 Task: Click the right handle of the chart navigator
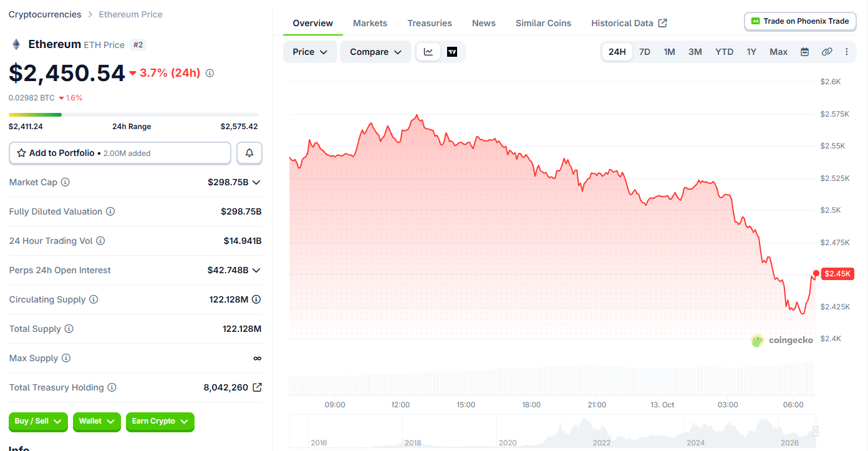815,431
